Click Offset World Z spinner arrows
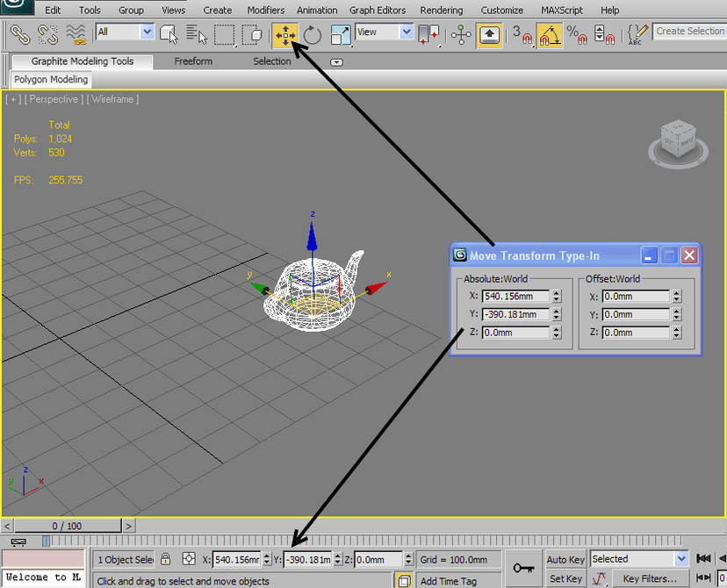The width and height of the screenshot is (727, 588). [677, 333]
